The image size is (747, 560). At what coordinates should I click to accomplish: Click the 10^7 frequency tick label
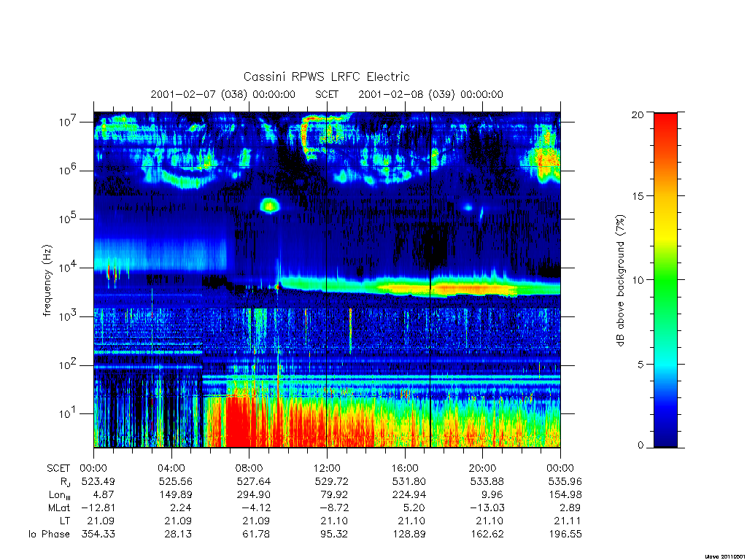(x=68, y=122)
